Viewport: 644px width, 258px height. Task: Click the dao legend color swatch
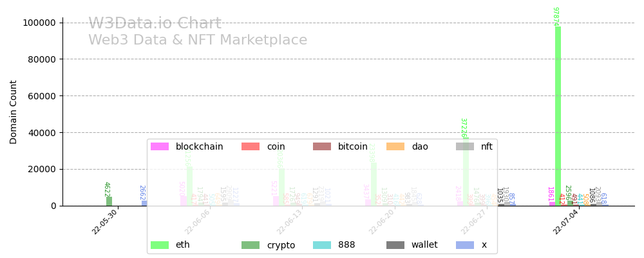tap(395, 147)
